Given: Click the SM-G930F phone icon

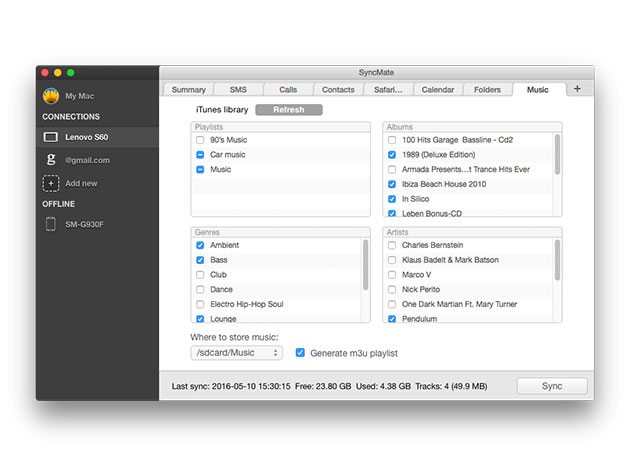Looking at the screenshot, I should click(x=51, y=224).
